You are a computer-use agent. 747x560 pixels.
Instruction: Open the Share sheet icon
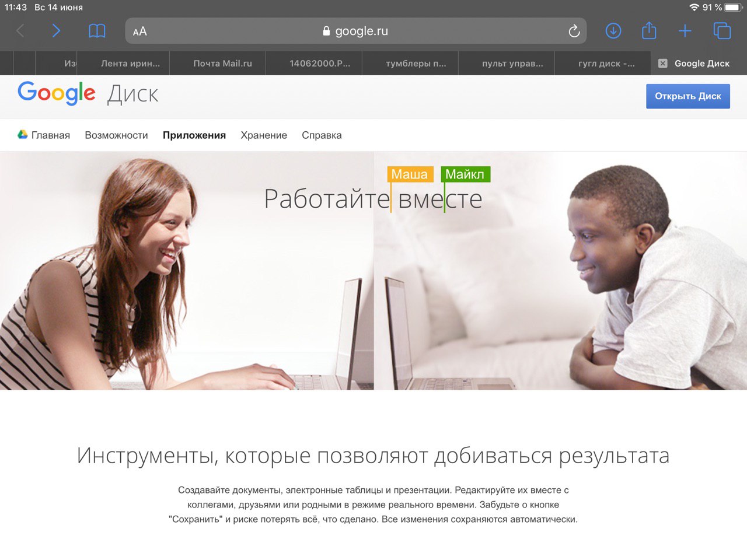(649, 30)
